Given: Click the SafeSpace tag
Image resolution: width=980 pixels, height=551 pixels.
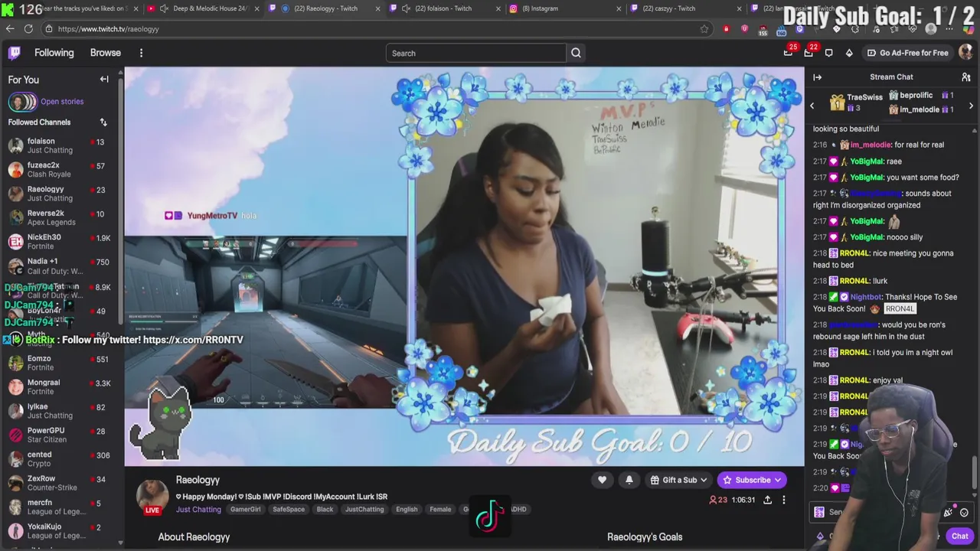Looking at the screenshot, I should (289, 510).
